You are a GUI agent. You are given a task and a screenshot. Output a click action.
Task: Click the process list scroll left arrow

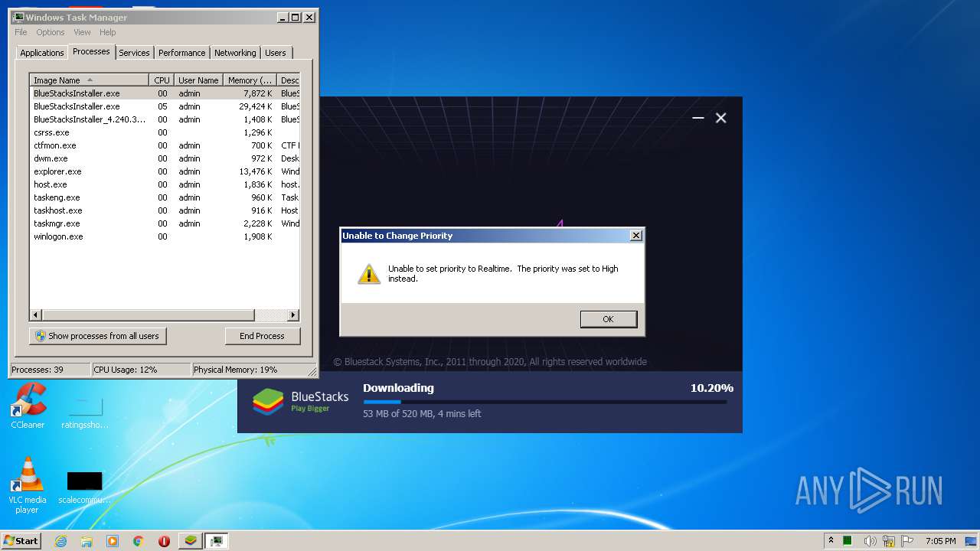(36, 315)
